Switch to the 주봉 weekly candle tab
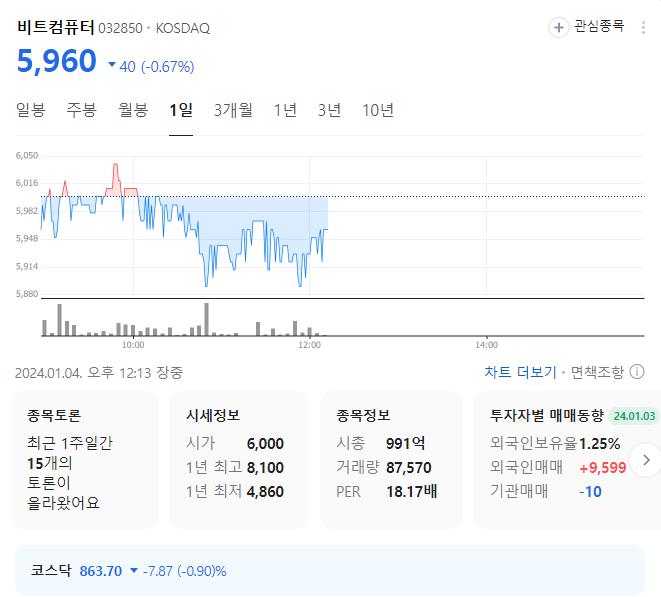 81,110
